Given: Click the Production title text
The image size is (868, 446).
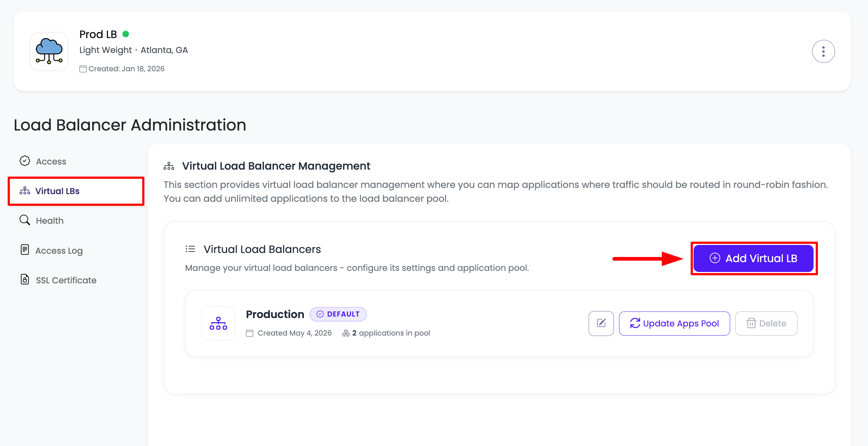Looking at the screenshot, I should (275, 314).
